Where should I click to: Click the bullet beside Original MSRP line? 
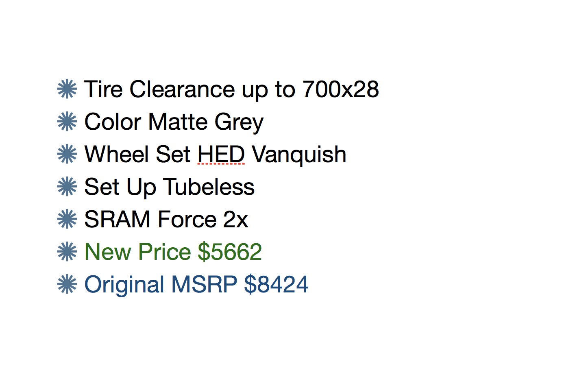[x=67, y=284]
